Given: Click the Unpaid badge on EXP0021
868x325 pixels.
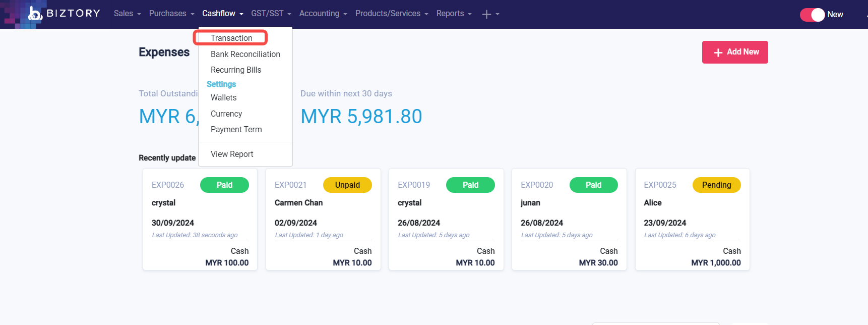Looking at the screenshot, I should pos(347,185).
